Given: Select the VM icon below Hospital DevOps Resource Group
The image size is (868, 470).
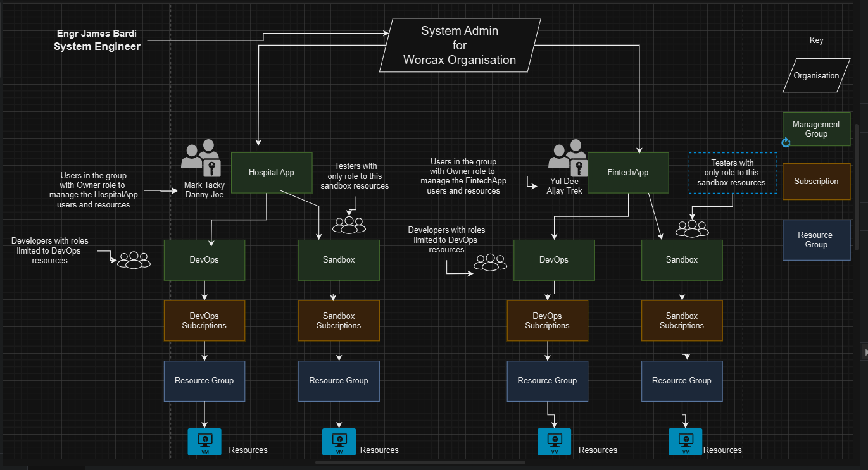Looking at the screenshot, I should click(x=204, y=442).
